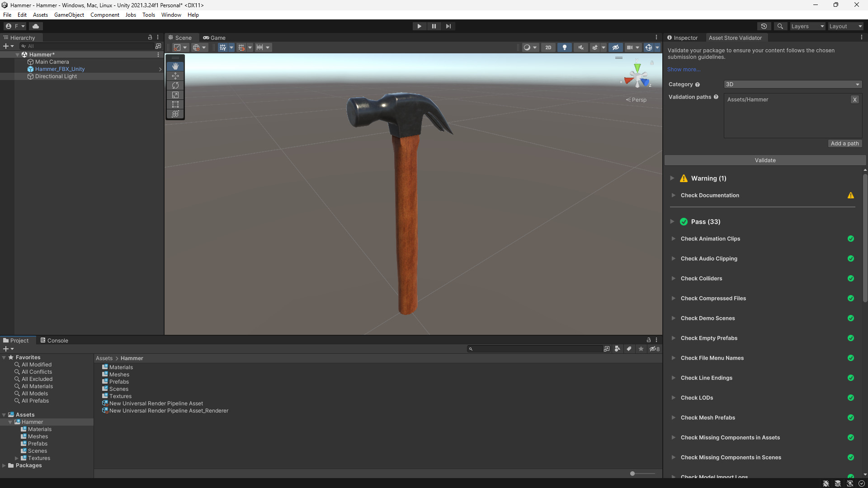Image resolution: width=868 pixels, height=488 pixels.
Task: Switch to the Console tab
Action: click(x=54, y=340)
